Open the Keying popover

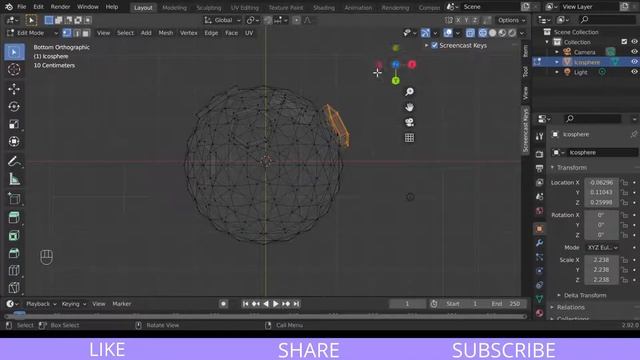[x=73, y=304]
